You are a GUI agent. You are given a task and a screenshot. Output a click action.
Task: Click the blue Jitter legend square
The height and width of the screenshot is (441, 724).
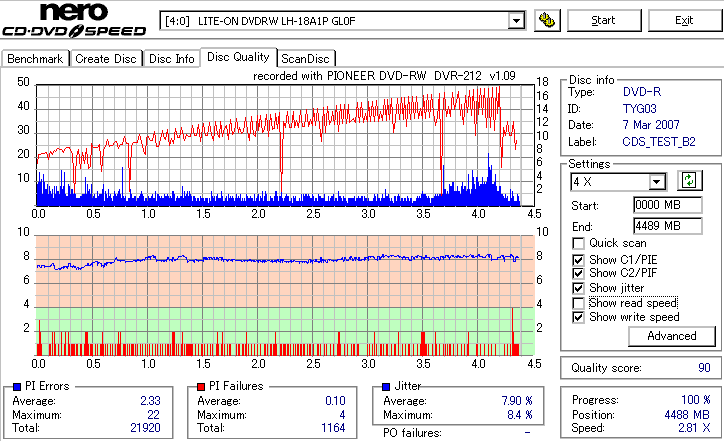click(386, 387)
